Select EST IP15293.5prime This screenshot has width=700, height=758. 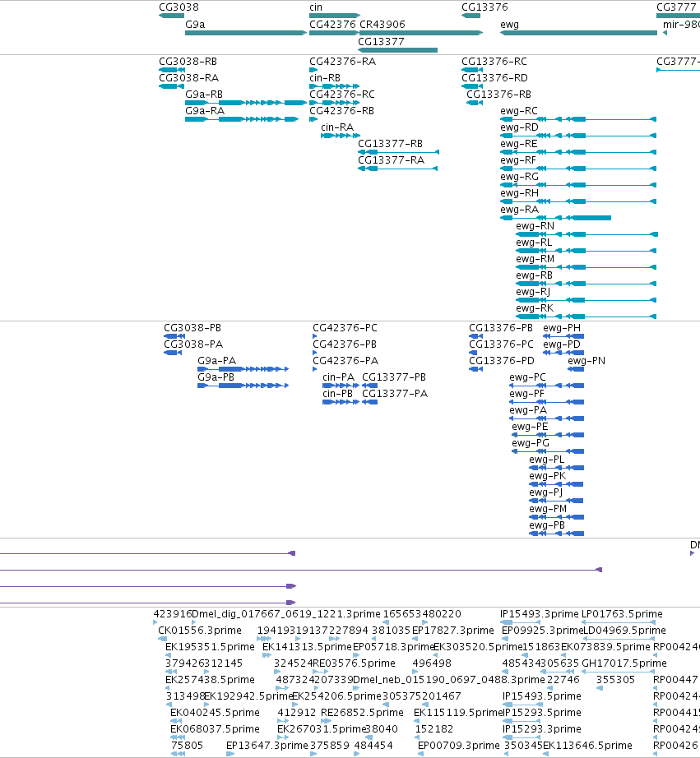click(520, 721)
